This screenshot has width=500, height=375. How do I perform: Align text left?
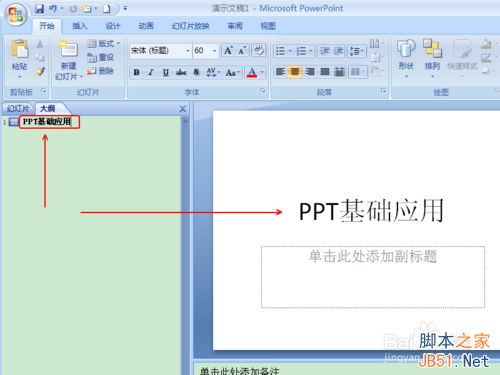[280, 71]
